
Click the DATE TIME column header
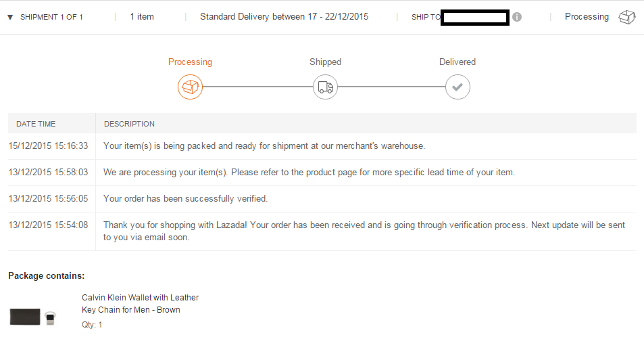click(x=36, y=124)
